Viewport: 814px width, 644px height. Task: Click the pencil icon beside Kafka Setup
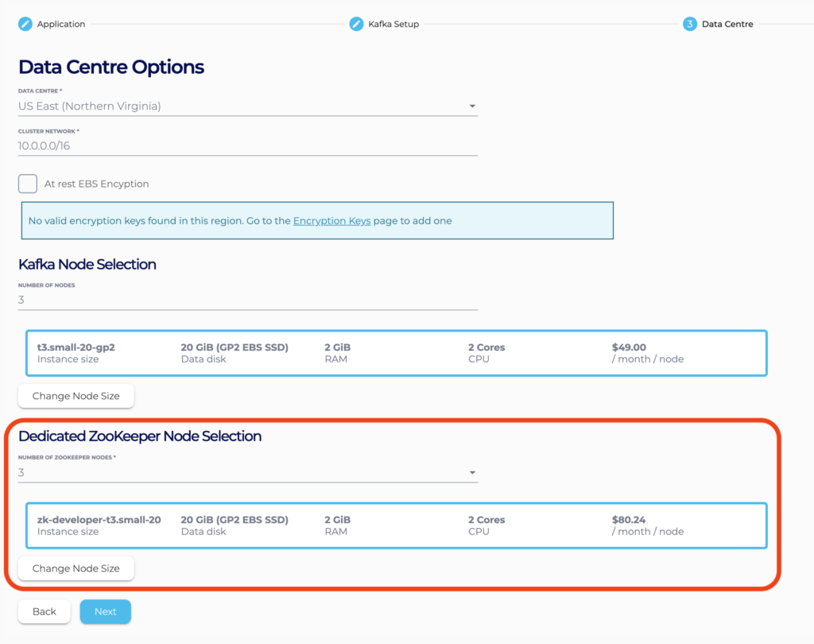[356, 24]
